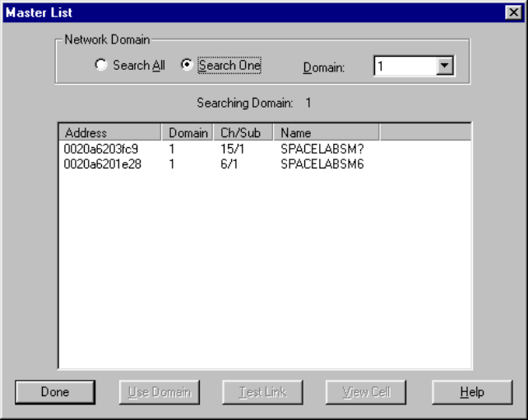Sort list by Address column header

[x=110, y=132]
